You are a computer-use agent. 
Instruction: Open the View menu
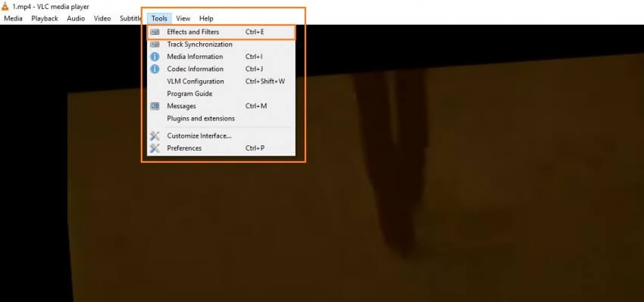(x=183, y=18)
